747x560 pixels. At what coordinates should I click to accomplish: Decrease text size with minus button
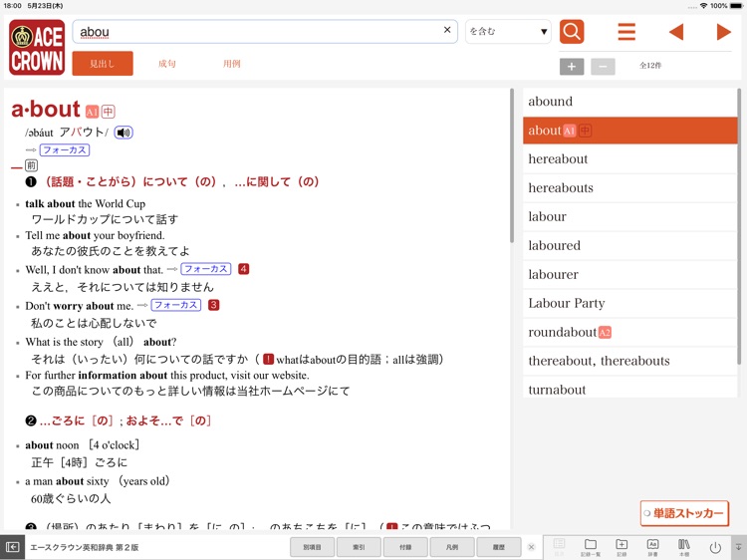603,66
